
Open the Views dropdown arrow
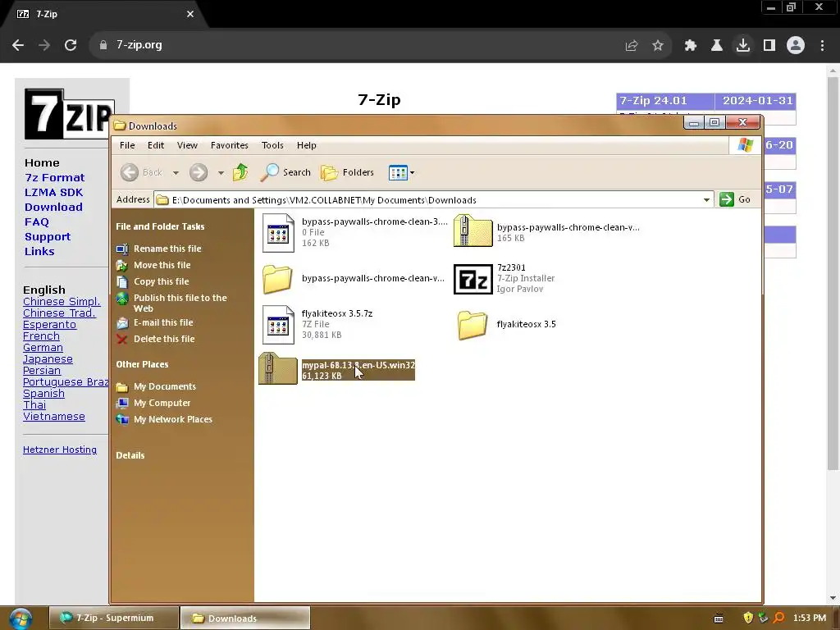[412, 172]
